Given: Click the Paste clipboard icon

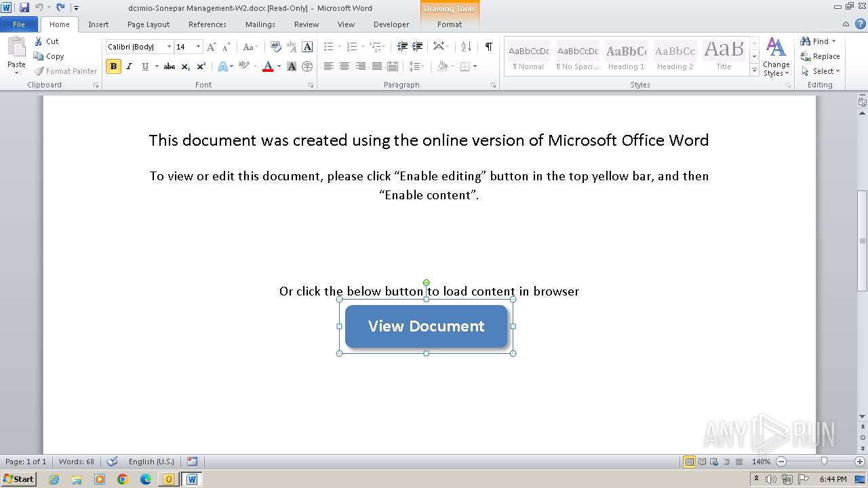Looking at the screenshot, I should pyautogui.click(x=16, y=47).
